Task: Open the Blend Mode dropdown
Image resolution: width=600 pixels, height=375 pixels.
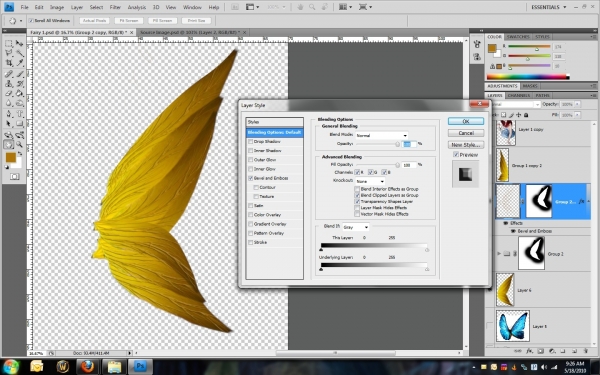Action: 382,135
